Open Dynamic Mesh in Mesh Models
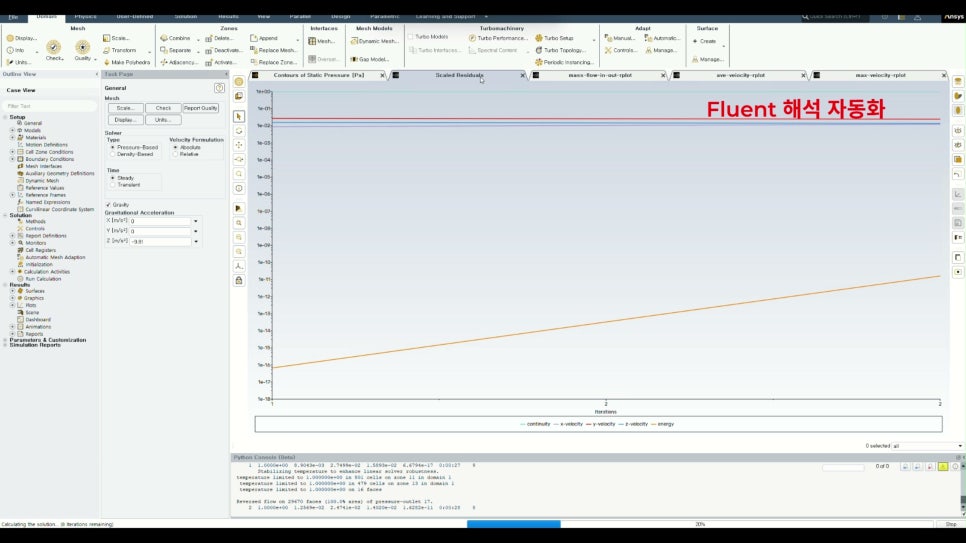This screenshot has height=543, width=966. 375,41
